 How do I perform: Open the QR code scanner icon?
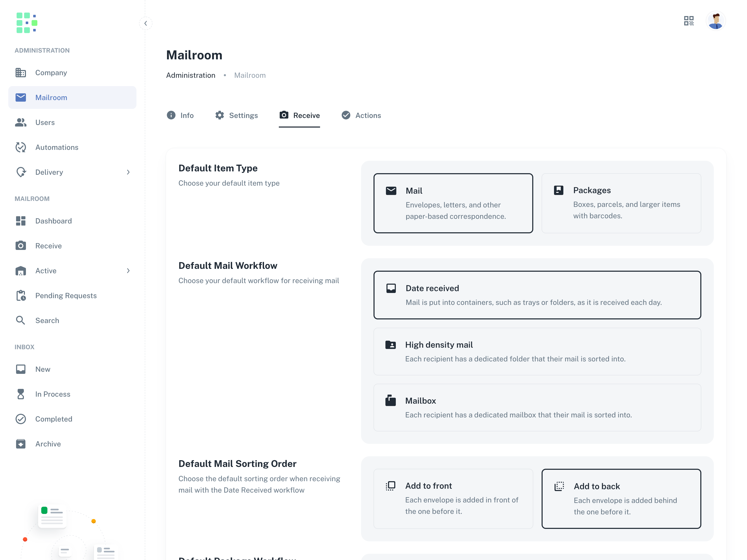coord(689,21)
